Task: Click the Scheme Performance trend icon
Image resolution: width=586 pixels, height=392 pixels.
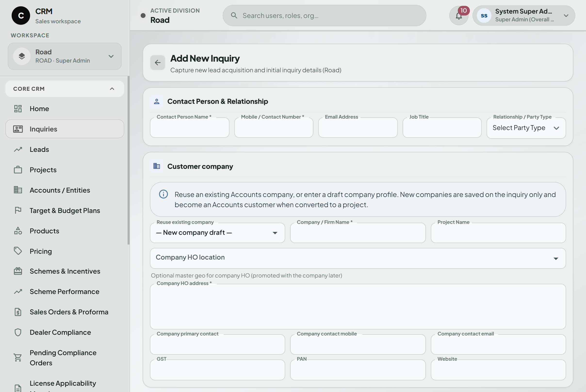Action: click(x=18, y=292)
